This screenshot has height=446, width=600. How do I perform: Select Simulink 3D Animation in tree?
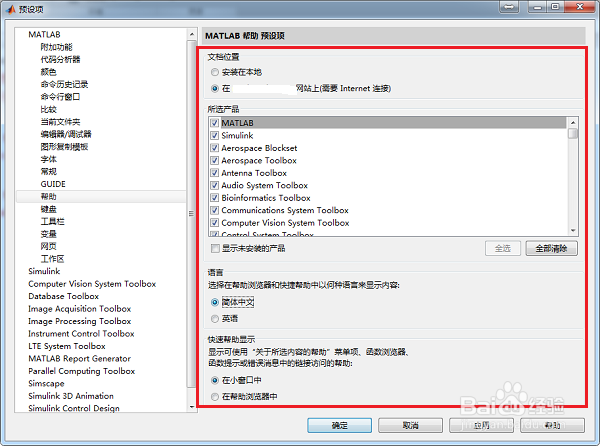click(71, 396)
